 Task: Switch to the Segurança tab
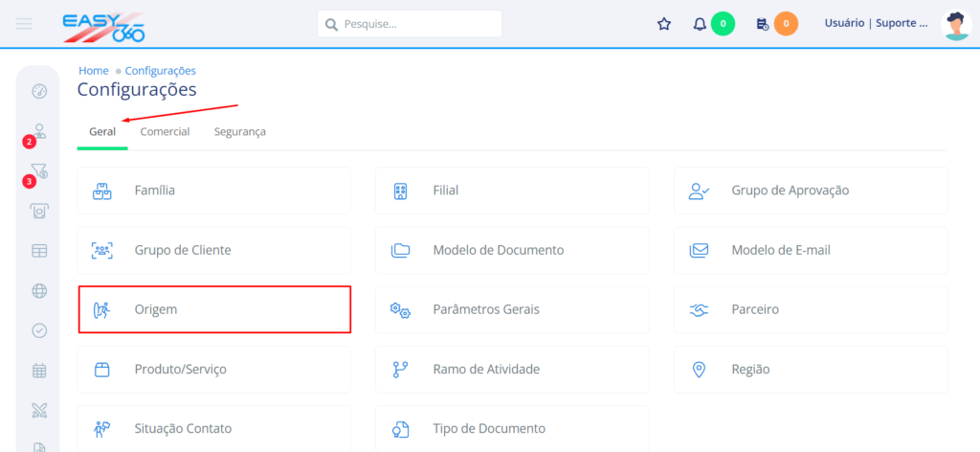(x=240, y=132)
